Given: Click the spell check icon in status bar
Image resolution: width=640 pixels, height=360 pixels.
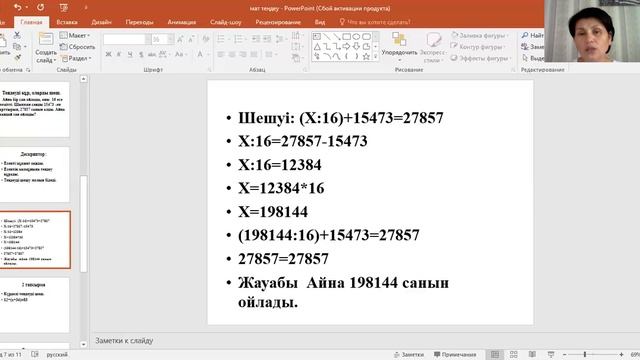Looking at the screenshot, I should [35, 354].
